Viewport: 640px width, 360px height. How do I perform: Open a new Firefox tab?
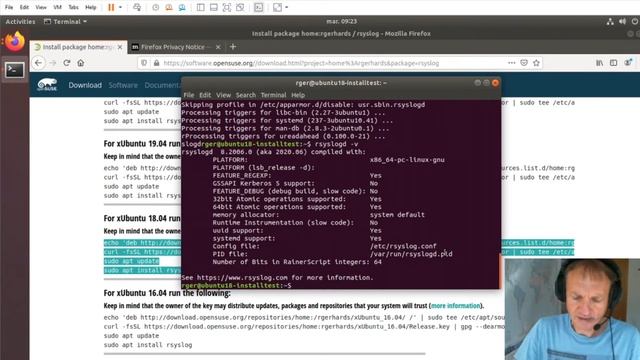coord(233,47)
